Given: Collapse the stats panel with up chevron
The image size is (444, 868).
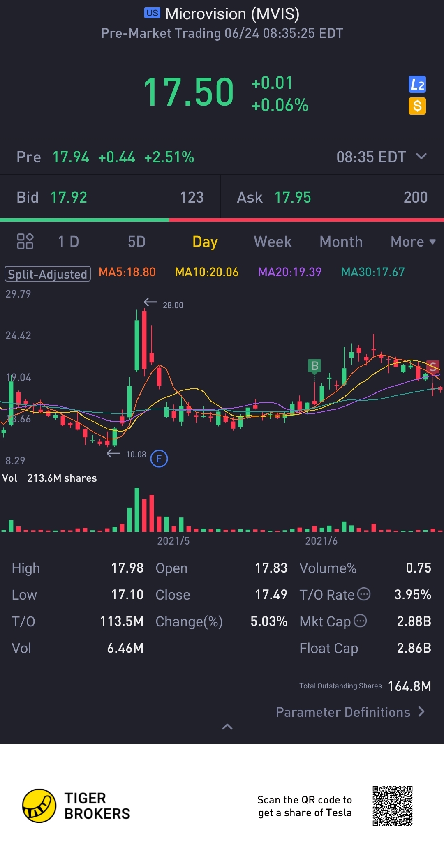Looking at the screenshot, I should coord(227,727).
